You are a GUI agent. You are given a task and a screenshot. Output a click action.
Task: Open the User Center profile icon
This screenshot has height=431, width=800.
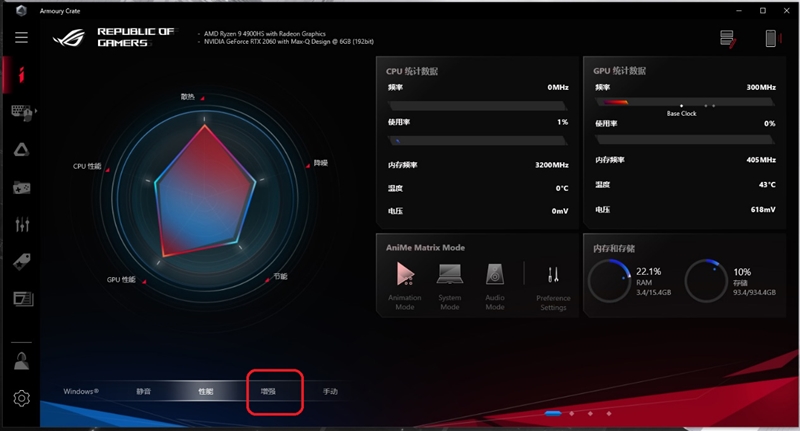pos(21,361)
